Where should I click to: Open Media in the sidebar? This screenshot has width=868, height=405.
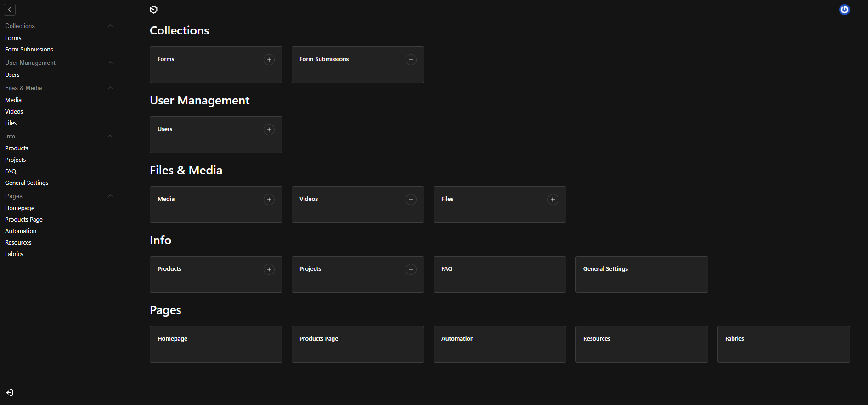tap(13, 100)
